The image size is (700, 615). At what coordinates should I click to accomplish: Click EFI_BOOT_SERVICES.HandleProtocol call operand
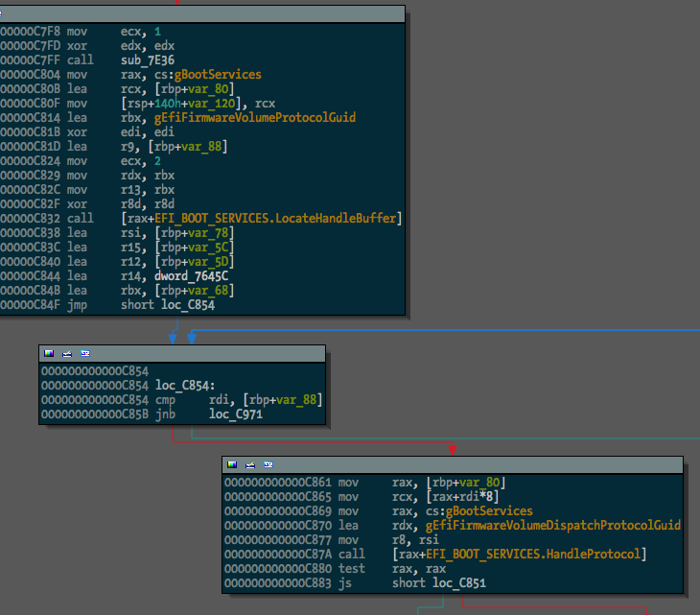click(x=533, y=555)
